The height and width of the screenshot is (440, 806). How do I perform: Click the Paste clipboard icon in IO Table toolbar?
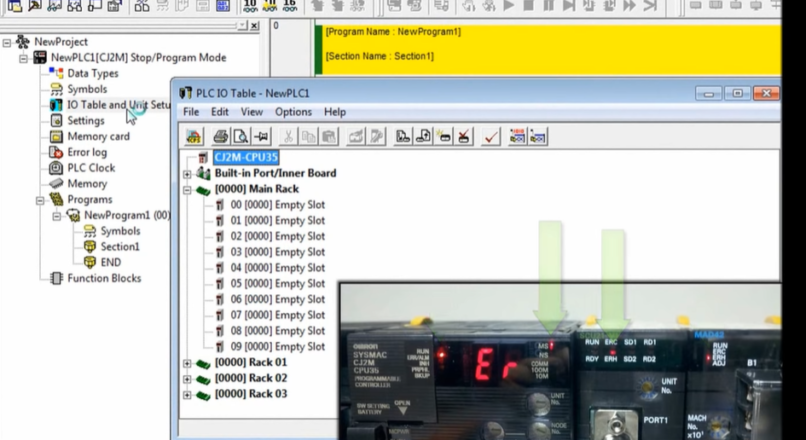pyautogui.click(x=329, y=137)
